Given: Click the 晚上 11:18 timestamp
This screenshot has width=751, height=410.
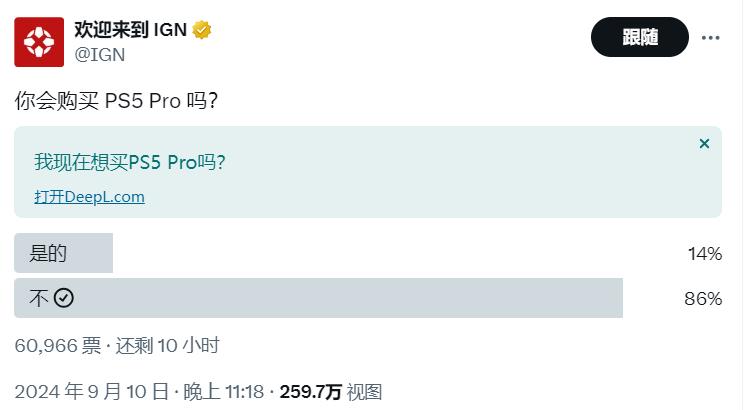Looking at the screenshot, I should (223, 392).
